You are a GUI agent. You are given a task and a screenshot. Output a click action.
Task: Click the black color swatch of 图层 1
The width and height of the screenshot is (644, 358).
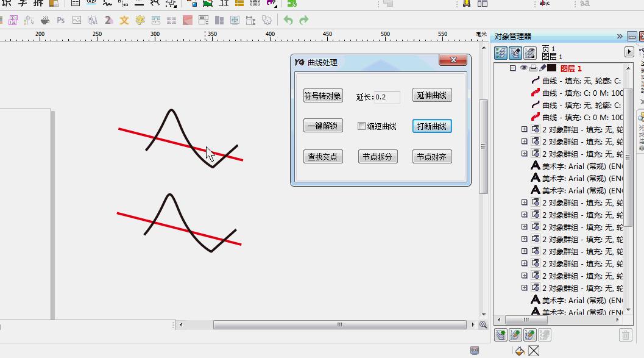point(551,68)
